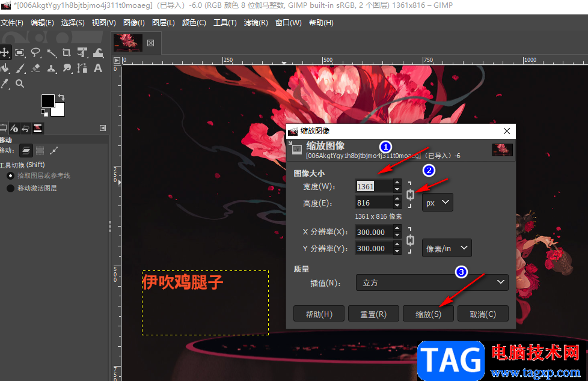Open the Interpolation dropdown set to Cubic

pyautogui.click(x=432, y=283)
